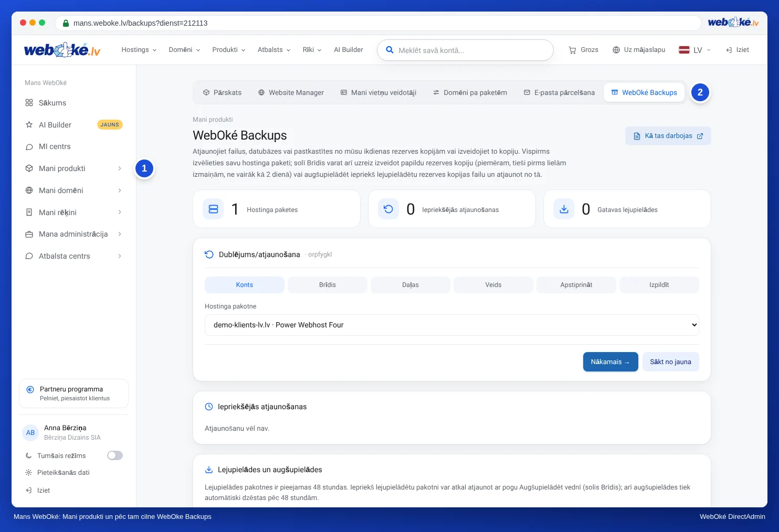Open the Hostinga pakotne select box
Image resolution: width=779 pixels, height=532 pixels.
coord(452,325)
